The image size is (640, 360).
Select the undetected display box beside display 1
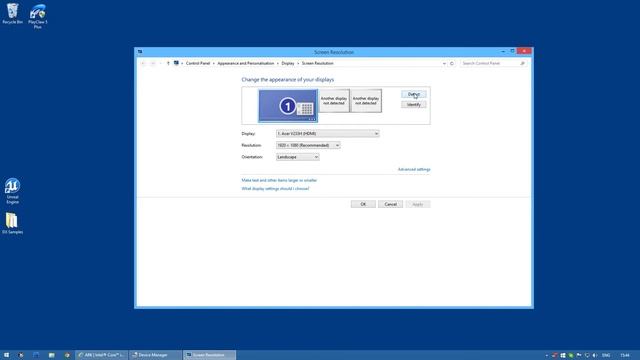click(334, 101)
